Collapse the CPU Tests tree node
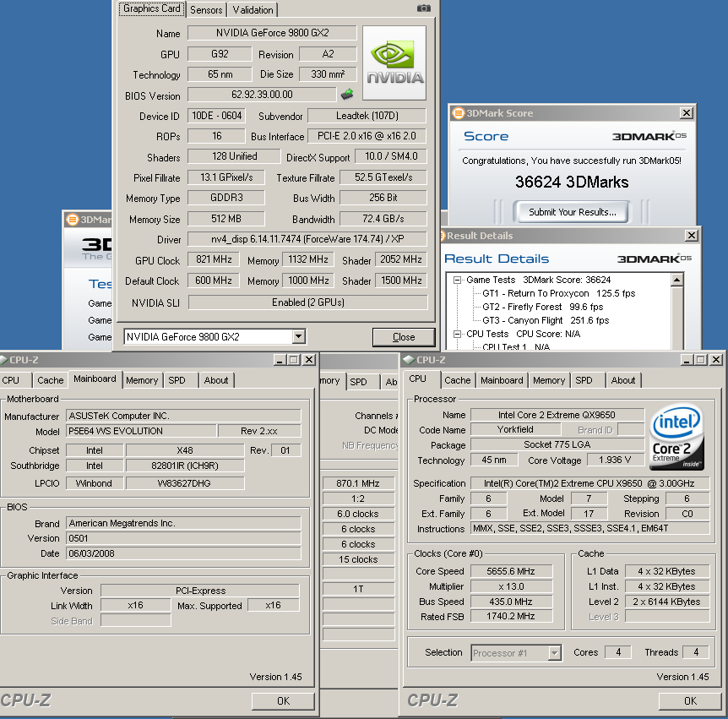728x719 pixels. (x=457, y=334)
